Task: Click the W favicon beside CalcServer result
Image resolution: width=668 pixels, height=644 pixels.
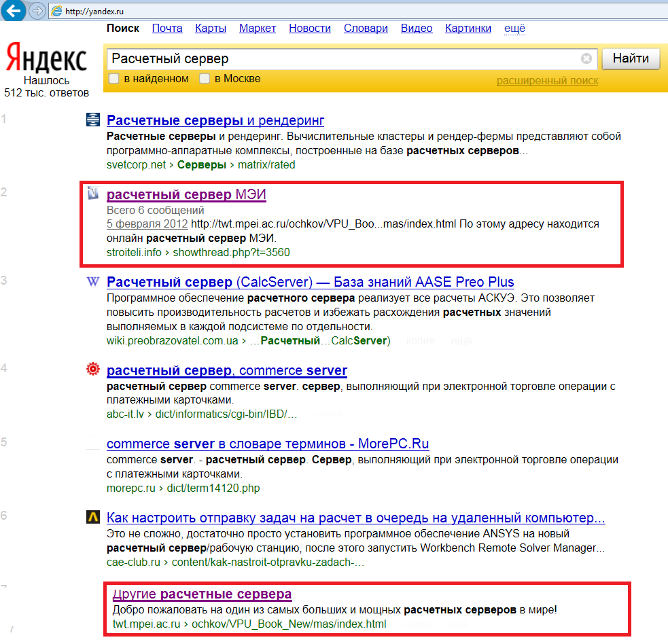Action: point(93,281)
